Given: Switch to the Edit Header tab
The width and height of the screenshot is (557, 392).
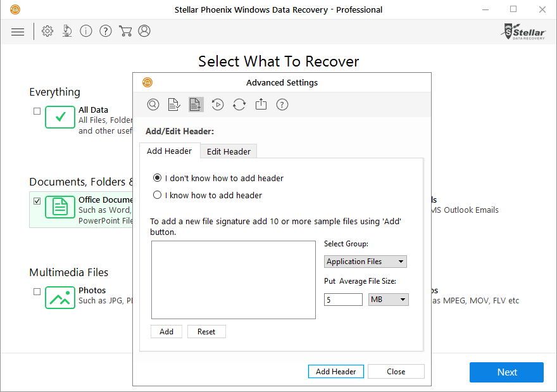Looking at the screenshot, I should coord(228,151).
